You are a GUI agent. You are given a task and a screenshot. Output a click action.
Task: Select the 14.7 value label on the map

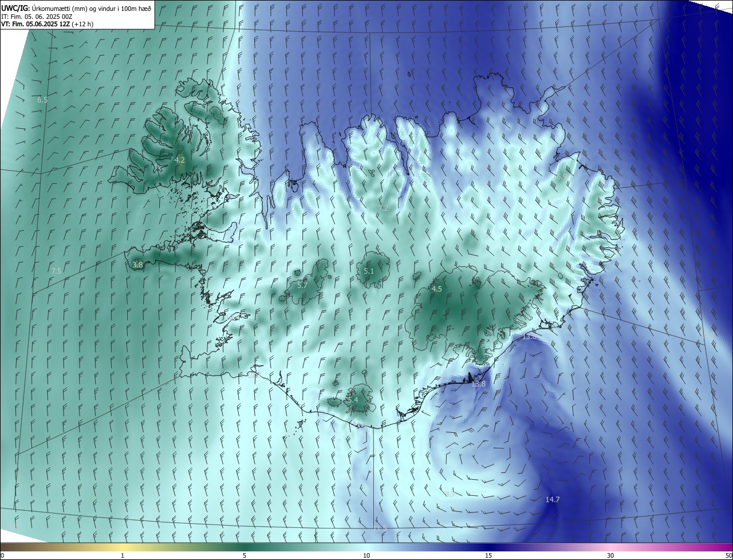tap(553, 499)
